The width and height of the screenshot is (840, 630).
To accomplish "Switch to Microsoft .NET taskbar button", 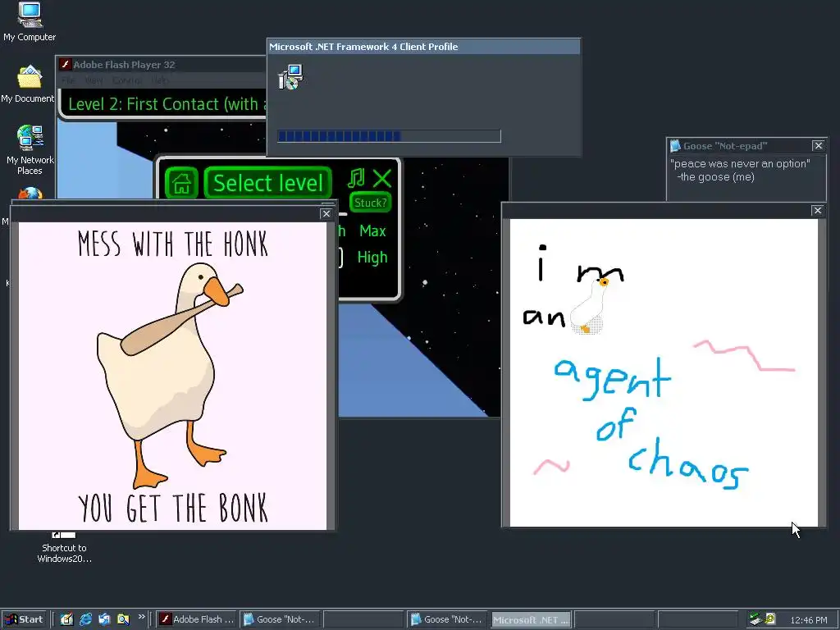I will point(531,619).
